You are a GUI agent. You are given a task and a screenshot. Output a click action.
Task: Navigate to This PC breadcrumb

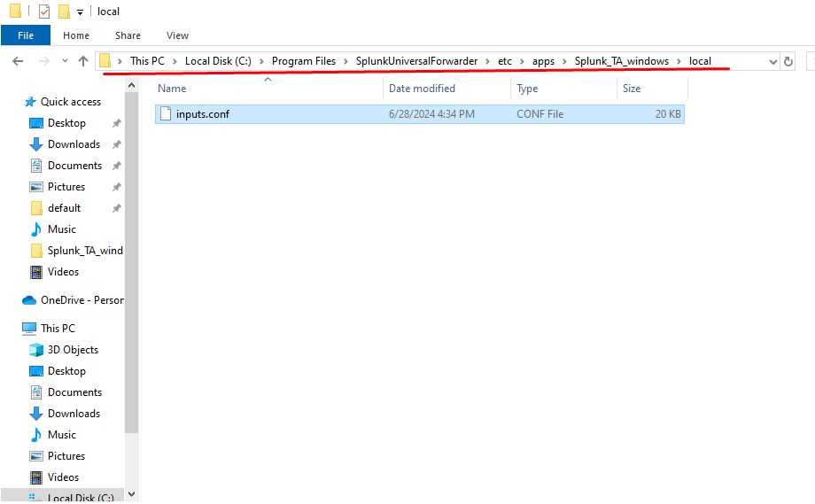[147, 61]
